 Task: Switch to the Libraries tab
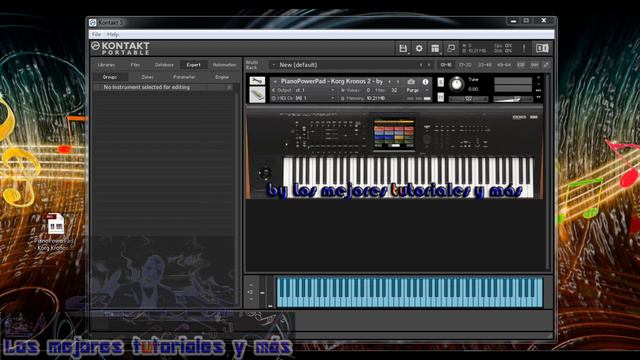107,64
